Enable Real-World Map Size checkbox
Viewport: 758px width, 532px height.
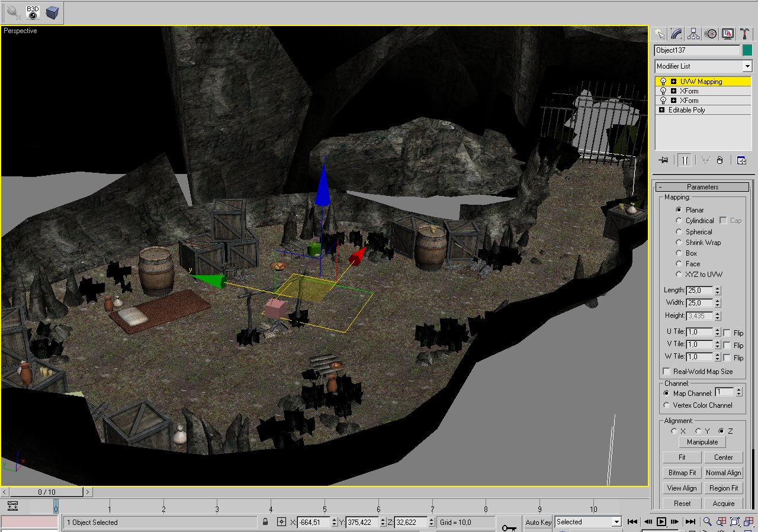coord(667,372)
